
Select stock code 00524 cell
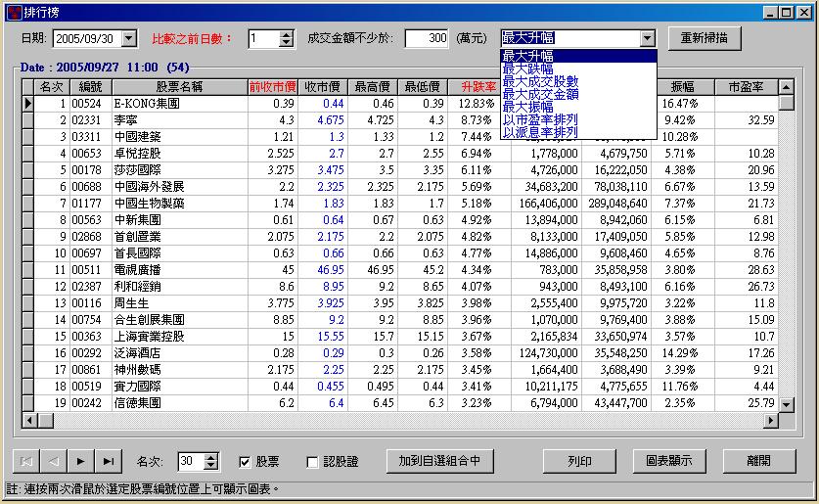tap(91, 104)
